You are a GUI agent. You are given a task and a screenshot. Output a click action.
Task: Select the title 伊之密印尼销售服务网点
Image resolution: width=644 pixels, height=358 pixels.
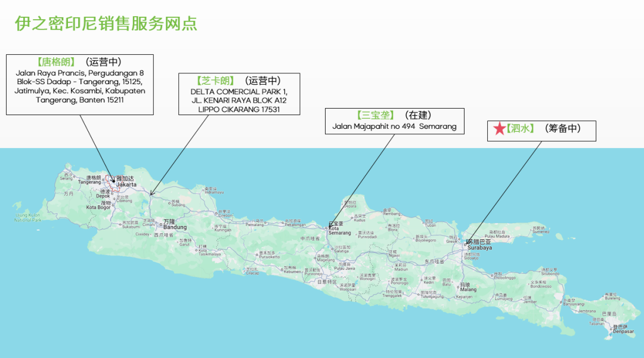[106, 23]
